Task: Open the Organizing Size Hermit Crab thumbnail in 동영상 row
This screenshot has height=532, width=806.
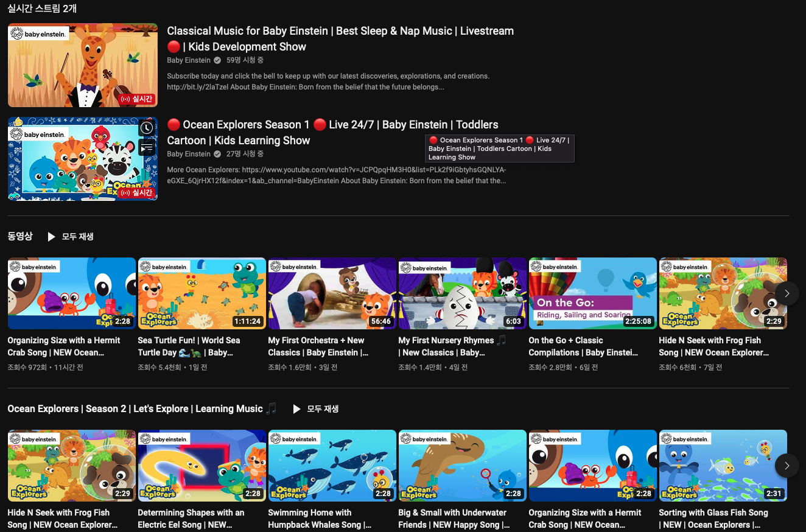Action: coord(72,293)
